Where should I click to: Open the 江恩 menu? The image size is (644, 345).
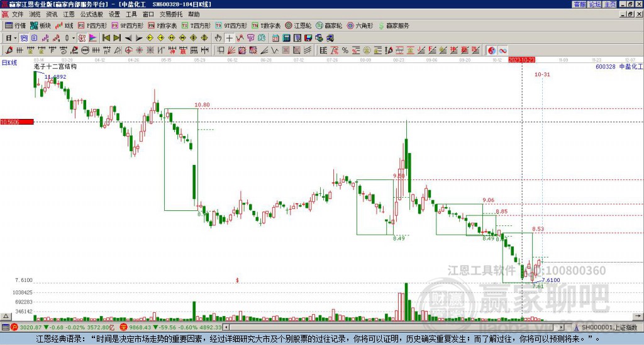click(x=69, y=14)
